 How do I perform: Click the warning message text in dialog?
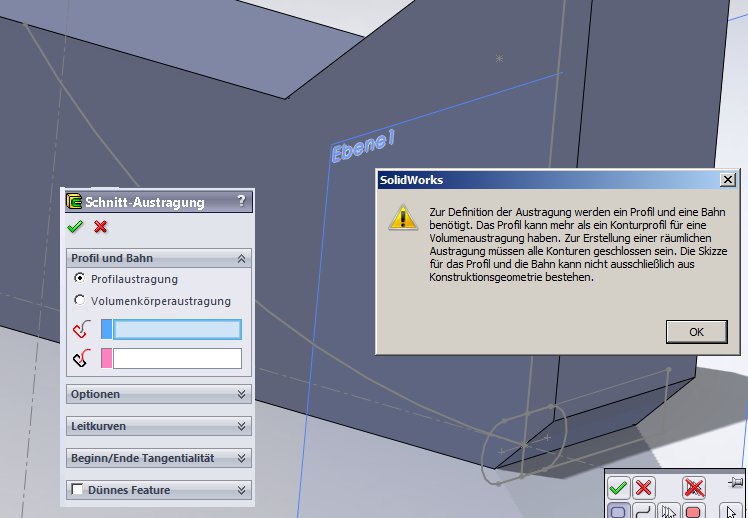click(578, 244)
